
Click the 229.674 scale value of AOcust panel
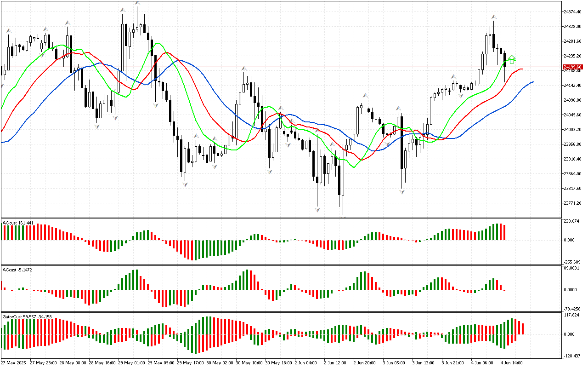[572, 221]
